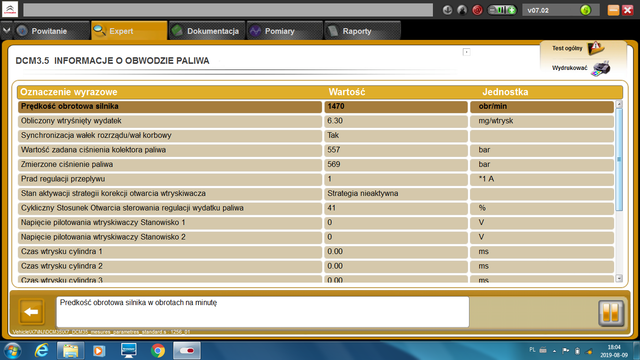Click the value 6.30 mg/wtrysk
The width and height of the screenshot is (640, 360).
coord(396,121)
